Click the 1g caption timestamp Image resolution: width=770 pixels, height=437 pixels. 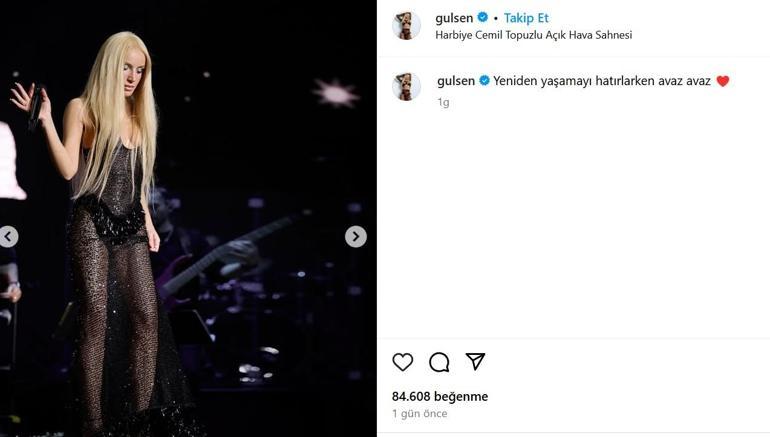coord(443,102)
